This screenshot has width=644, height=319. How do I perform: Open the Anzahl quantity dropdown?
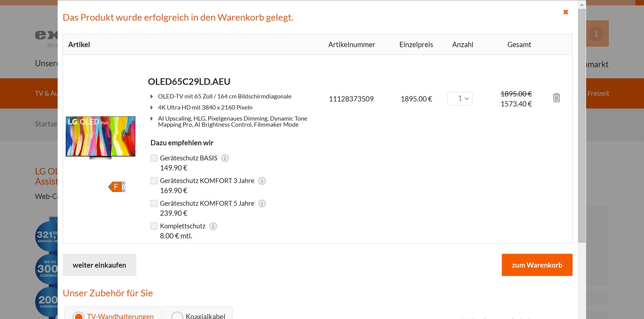point(460,99)
